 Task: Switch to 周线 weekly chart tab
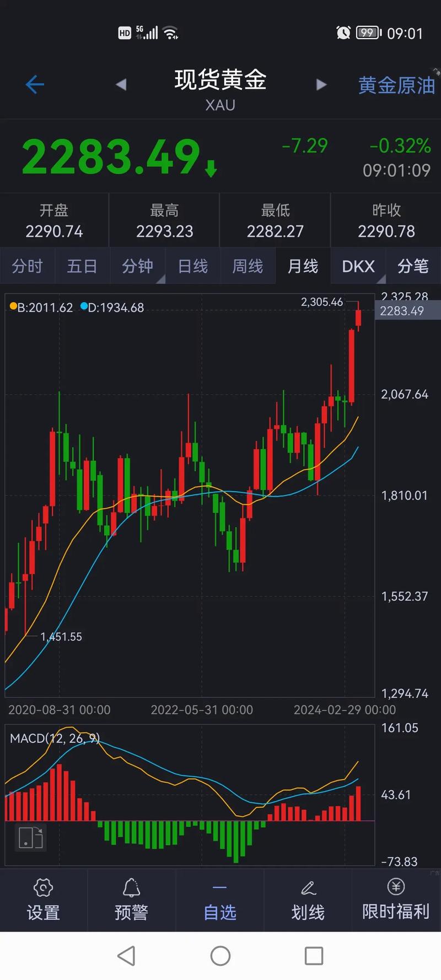coord(248,266)
